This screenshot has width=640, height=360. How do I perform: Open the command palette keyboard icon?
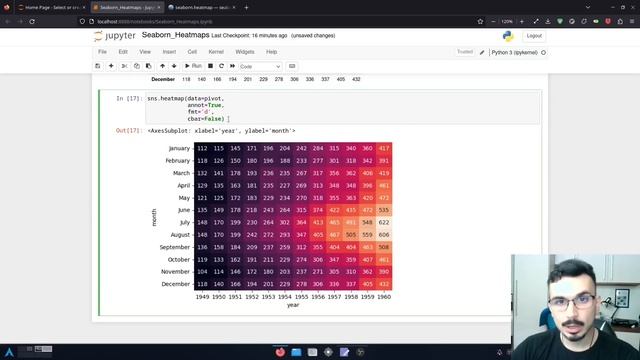pyautogui.click(x=292, y=66)
